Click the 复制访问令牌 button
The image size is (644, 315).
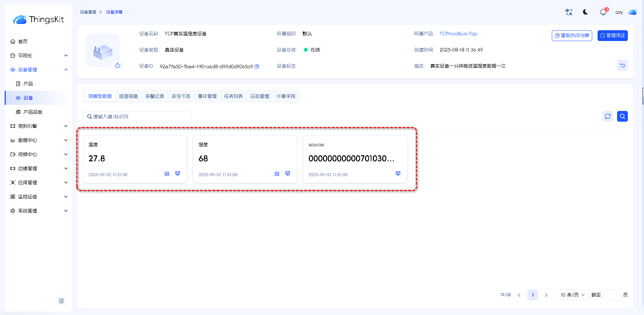(572, 36)
